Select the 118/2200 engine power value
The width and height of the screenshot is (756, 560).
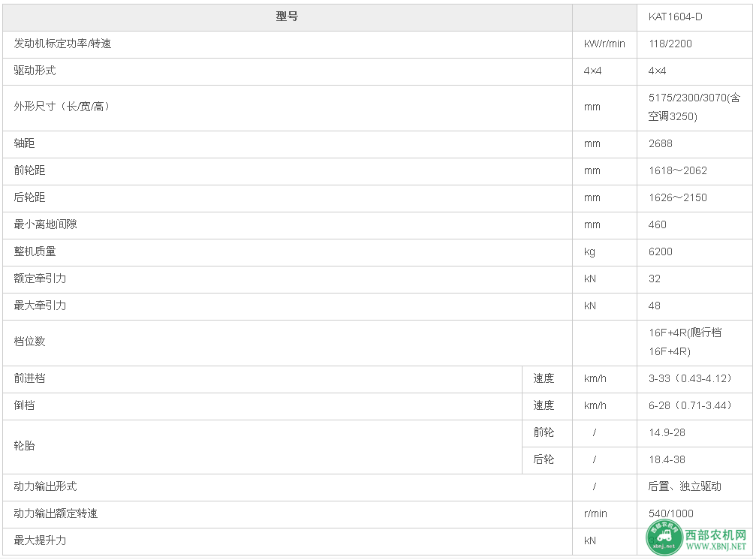[670, 44]
